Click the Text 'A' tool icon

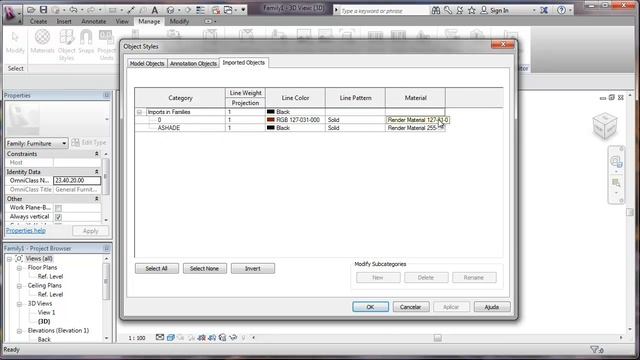click(155, 10)
